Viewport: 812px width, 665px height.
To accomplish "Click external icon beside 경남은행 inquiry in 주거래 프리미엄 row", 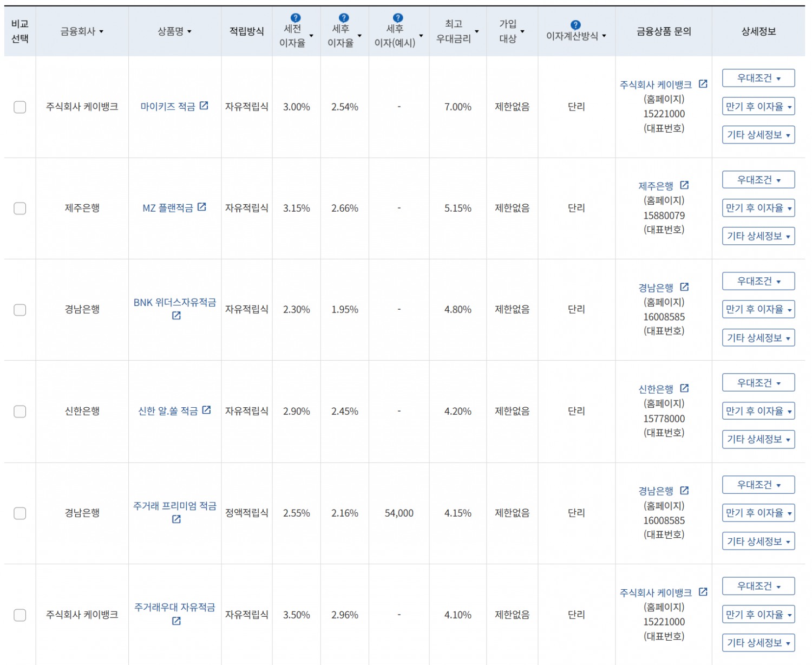I will pyautogui.click(x=684, y=490).
